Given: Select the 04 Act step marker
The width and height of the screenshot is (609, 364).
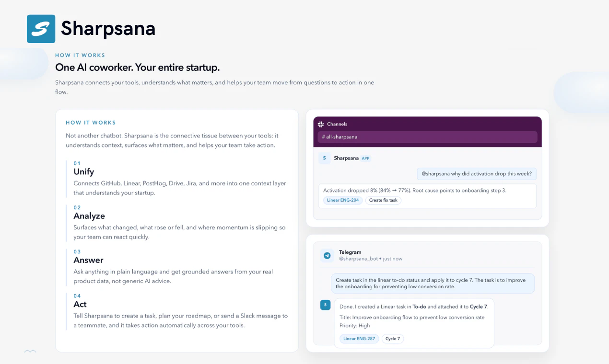Looking at the screenshot, I should (77, 296).
